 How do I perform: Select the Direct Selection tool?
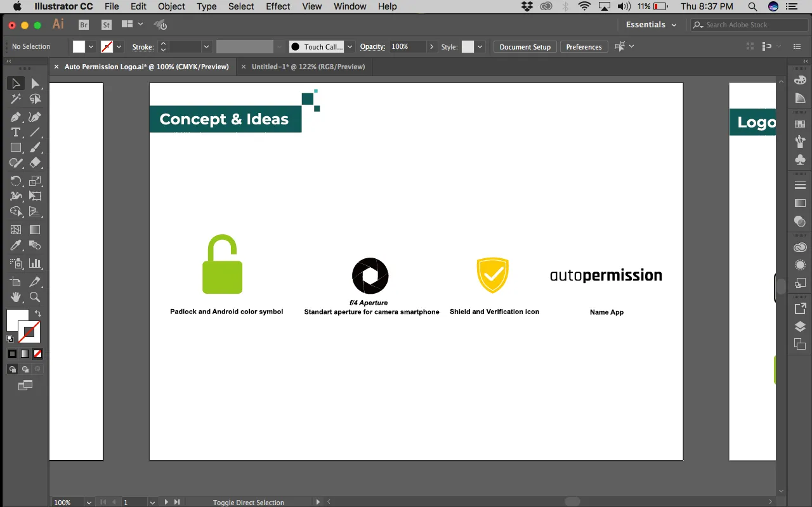click(36, 83)
